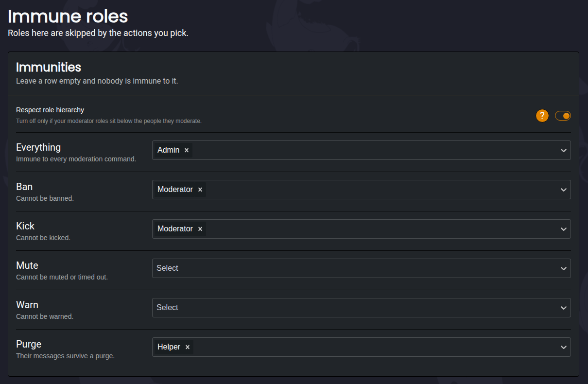Click 'Cannot be banned.' description

45,198
